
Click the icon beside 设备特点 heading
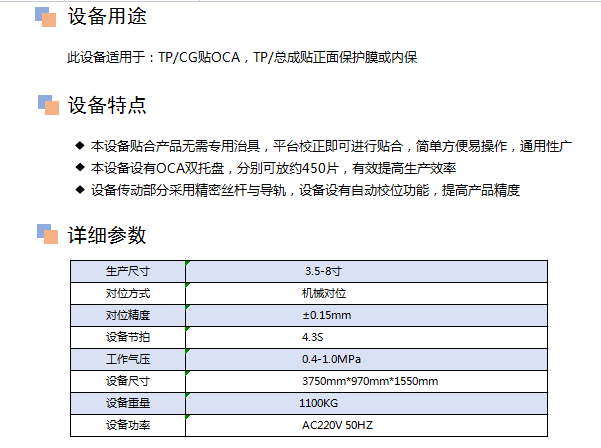[46, 104]
